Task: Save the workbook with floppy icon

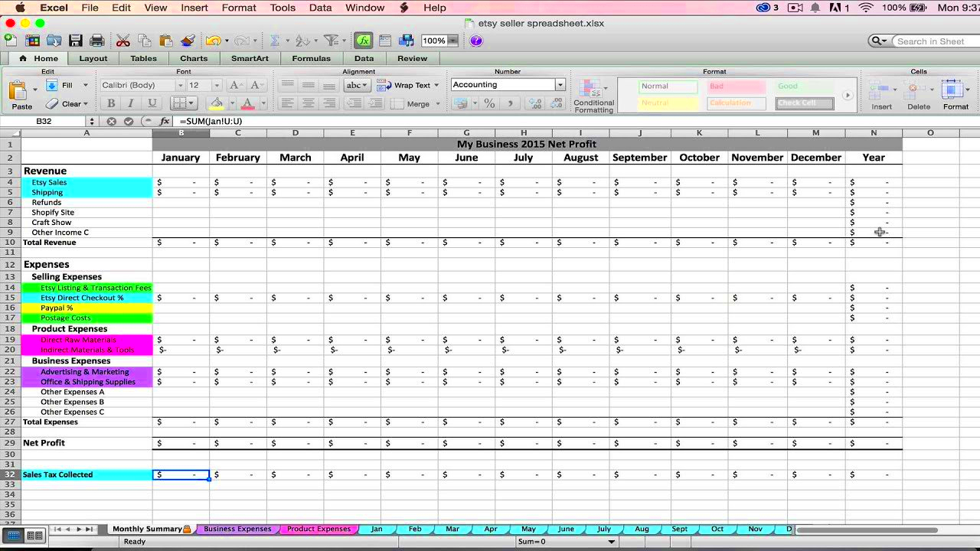Action: coord(75,41)
